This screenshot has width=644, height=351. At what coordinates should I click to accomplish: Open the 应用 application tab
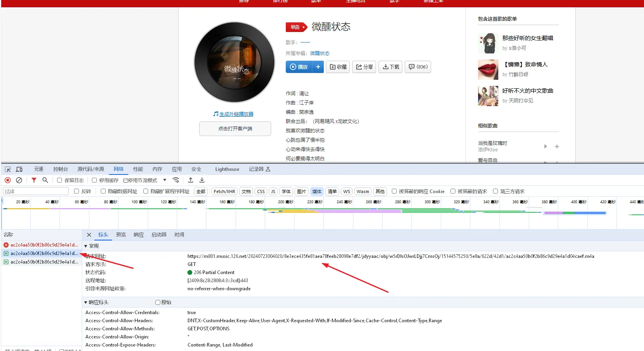coord(177,169)
